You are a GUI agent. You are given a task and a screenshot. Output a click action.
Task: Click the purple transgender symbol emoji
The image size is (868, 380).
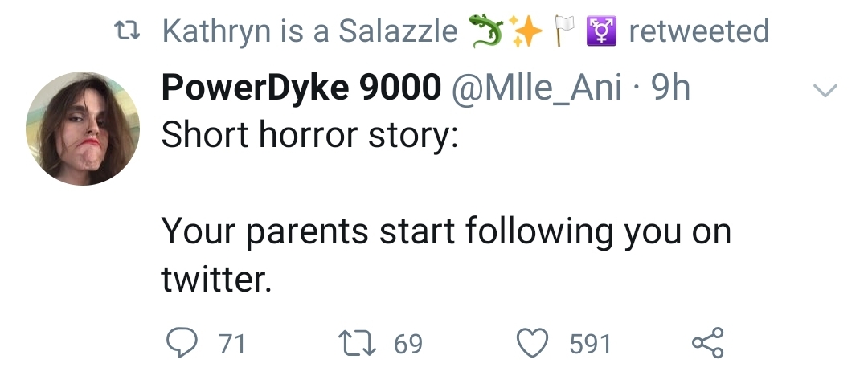pos(601,31)
